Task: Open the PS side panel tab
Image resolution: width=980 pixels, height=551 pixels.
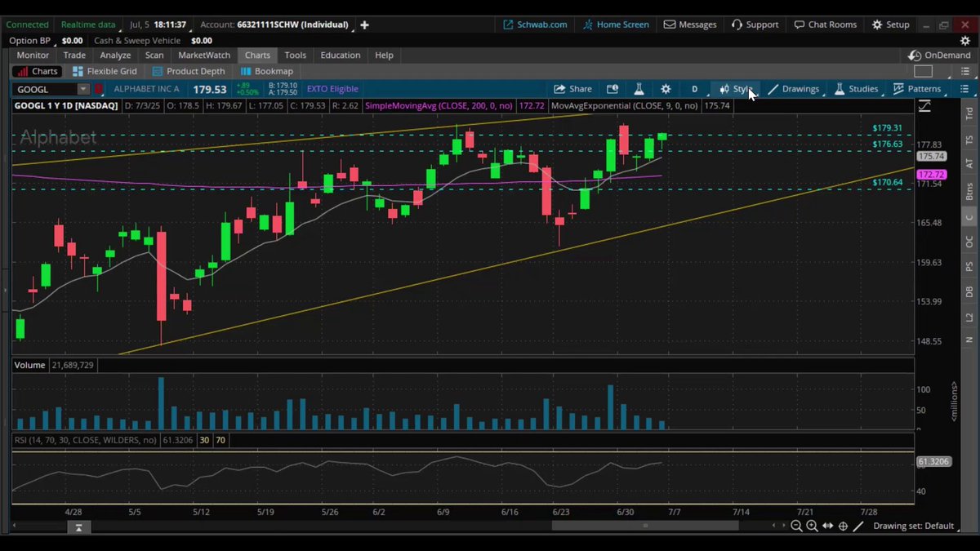Action: (x=969, y=267)
